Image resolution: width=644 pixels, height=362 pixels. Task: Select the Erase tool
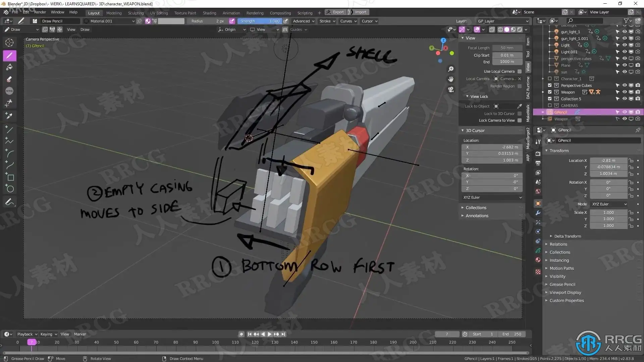point(9,79)
